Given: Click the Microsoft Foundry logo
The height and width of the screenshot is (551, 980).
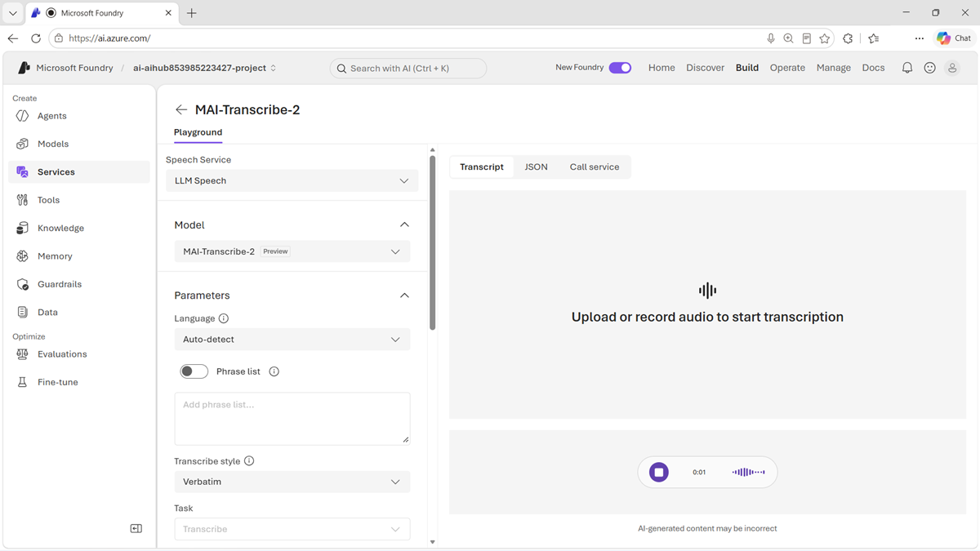Looking at the screenshot, I should 24,68.
